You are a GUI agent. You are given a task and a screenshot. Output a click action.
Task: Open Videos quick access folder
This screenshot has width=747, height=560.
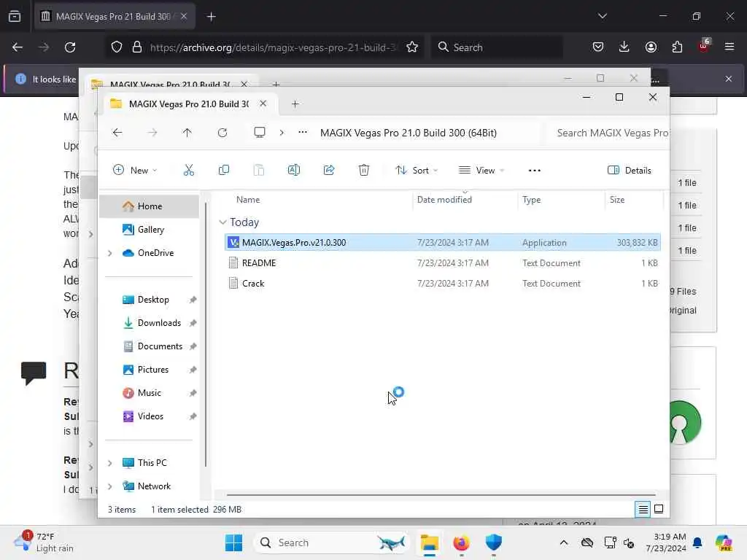[x=149, y=416]
